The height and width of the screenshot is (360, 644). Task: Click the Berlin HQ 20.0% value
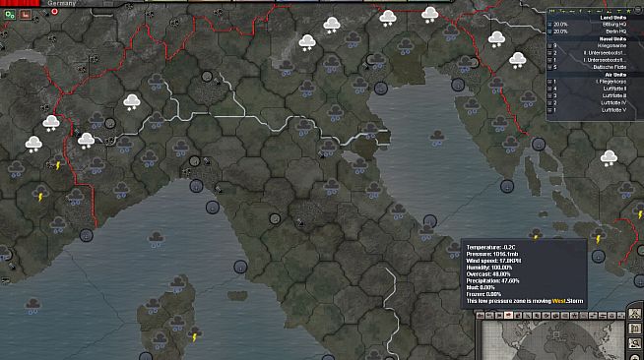[x=560, y=31]
